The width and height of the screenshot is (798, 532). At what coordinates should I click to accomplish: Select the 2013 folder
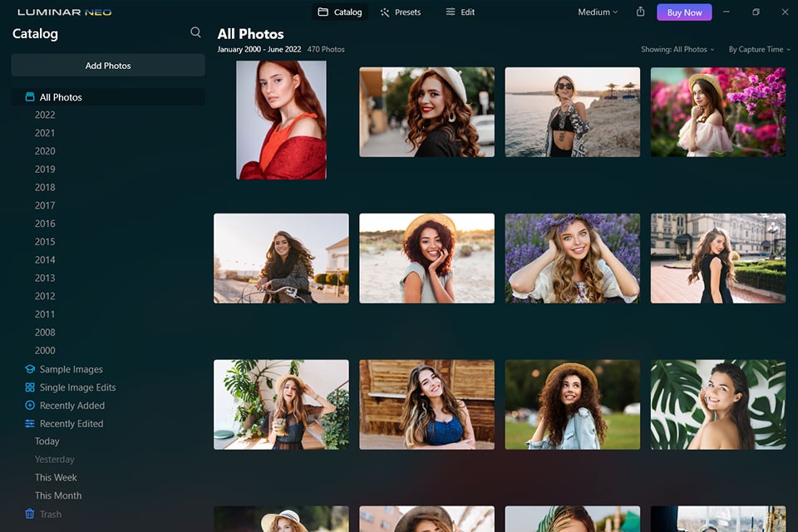pos(45,278)
